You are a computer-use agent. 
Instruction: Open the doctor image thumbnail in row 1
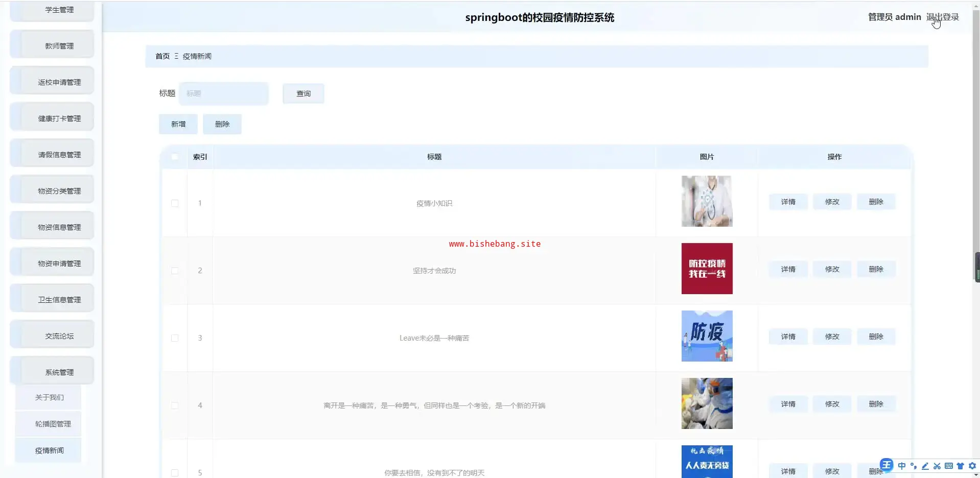[707, 201]
